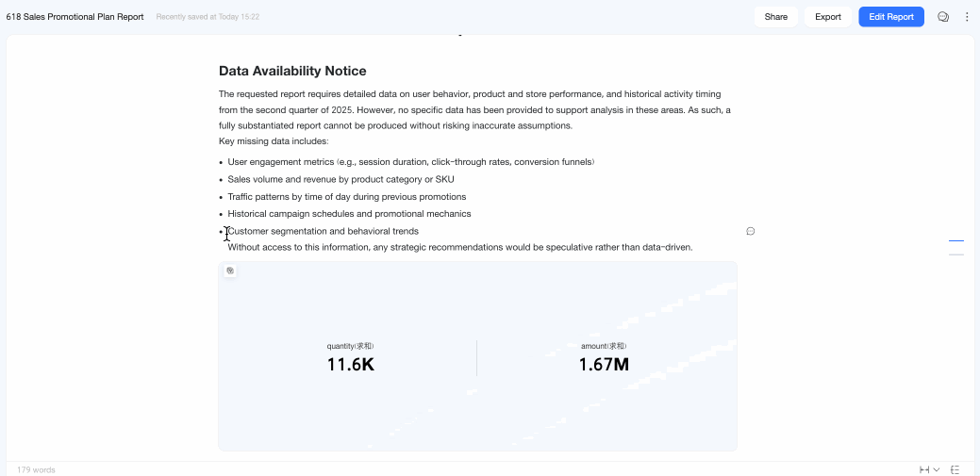Add comment on Customer segmentation line
Viewport: 980px width, 476px height.
click(751, 231)
